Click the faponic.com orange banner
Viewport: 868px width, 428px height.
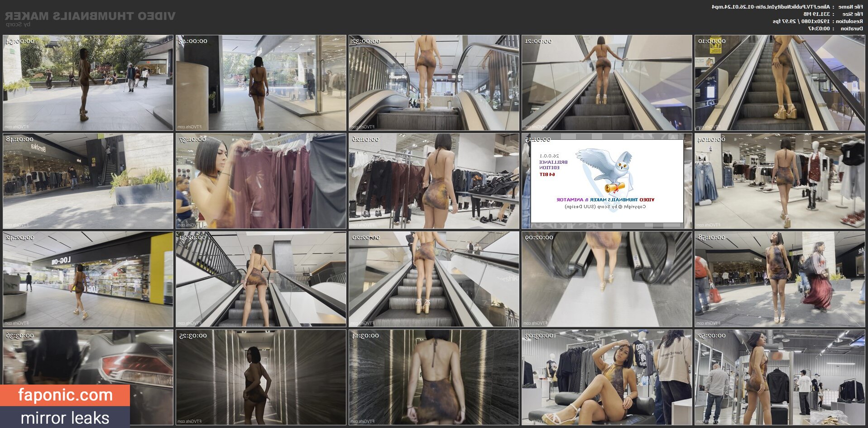click(65, 395)
